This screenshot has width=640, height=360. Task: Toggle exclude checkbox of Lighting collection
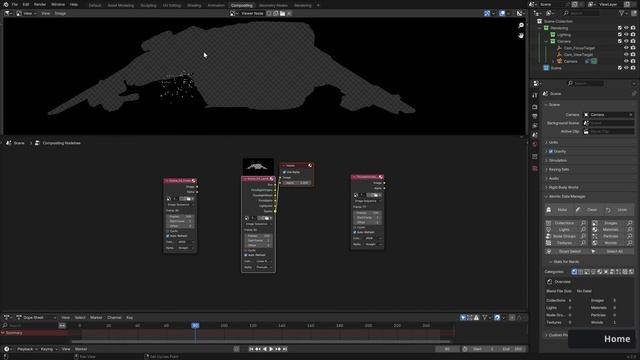pos(620,35)
